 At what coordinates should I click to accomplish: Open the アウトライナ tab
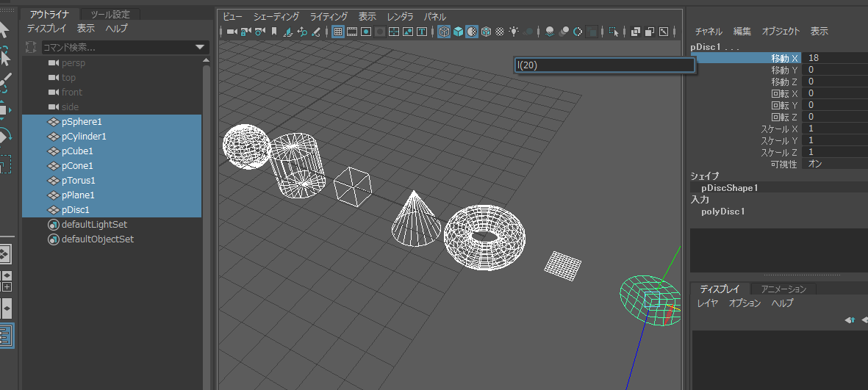tap(49, 15)
